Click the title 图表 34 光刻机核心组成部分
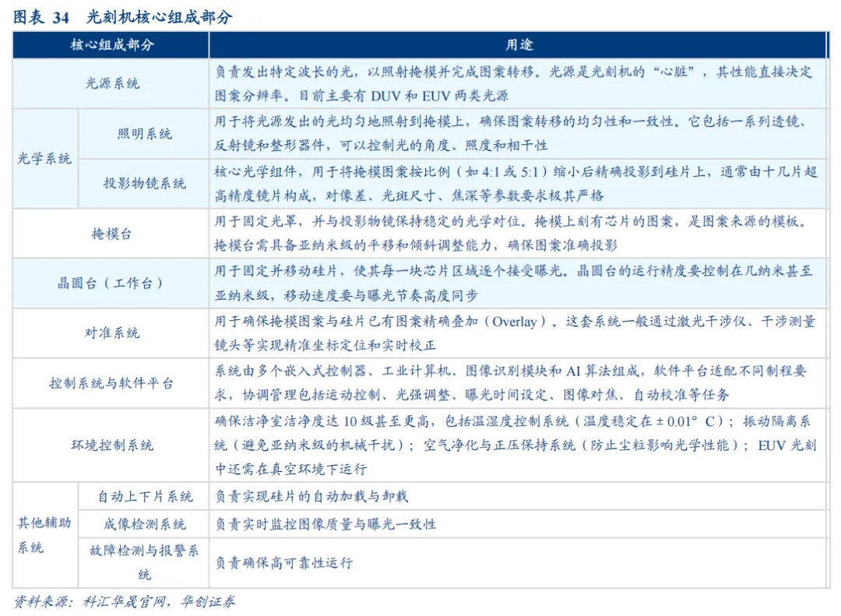 click(x=122, y=17)
